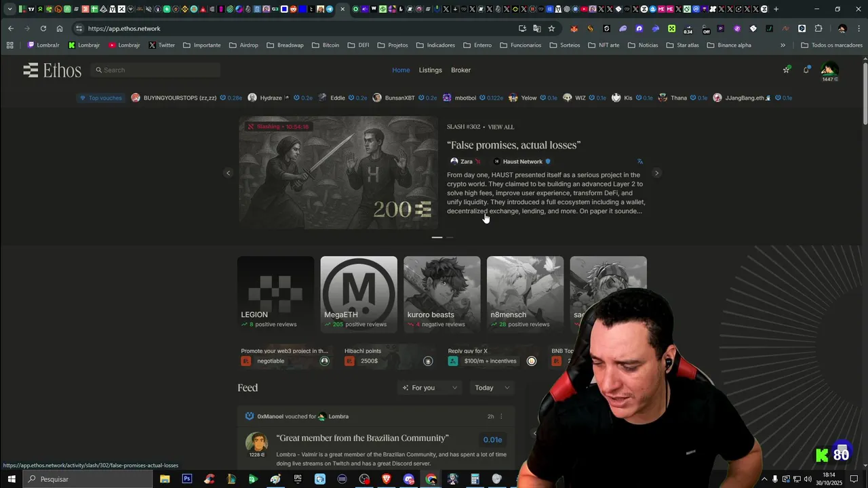
Task: Open Hydraze vouch entry
Action: (x=280, y=98)
